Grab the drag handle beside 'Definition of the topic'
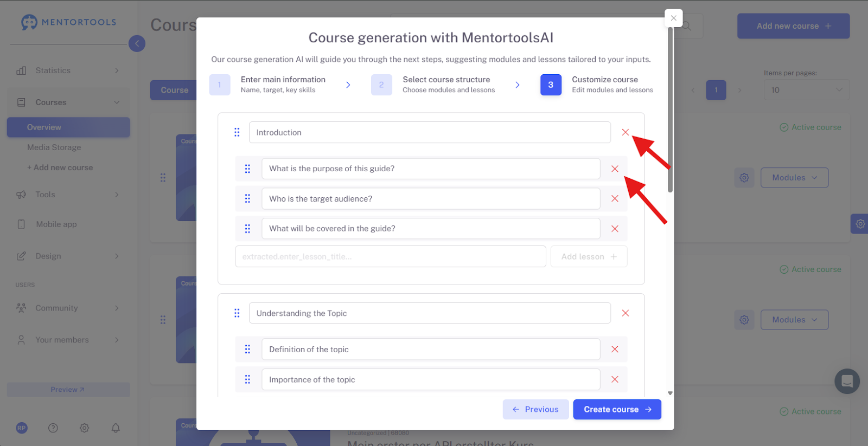 coord(247,350)
